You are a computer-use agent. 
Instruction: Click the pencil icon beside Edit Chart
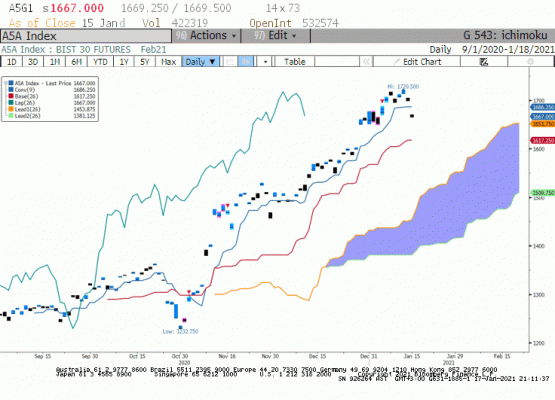(396, 62)
